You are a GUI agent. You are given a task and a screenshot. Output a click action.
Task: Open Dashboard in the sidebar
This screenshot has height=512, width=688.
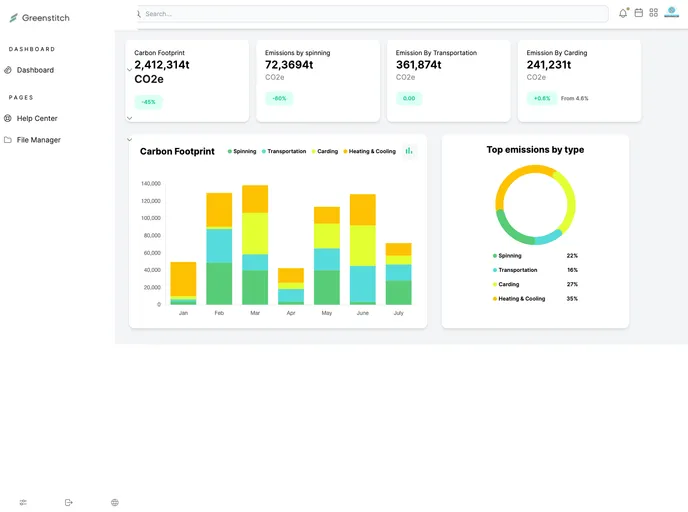35,70
